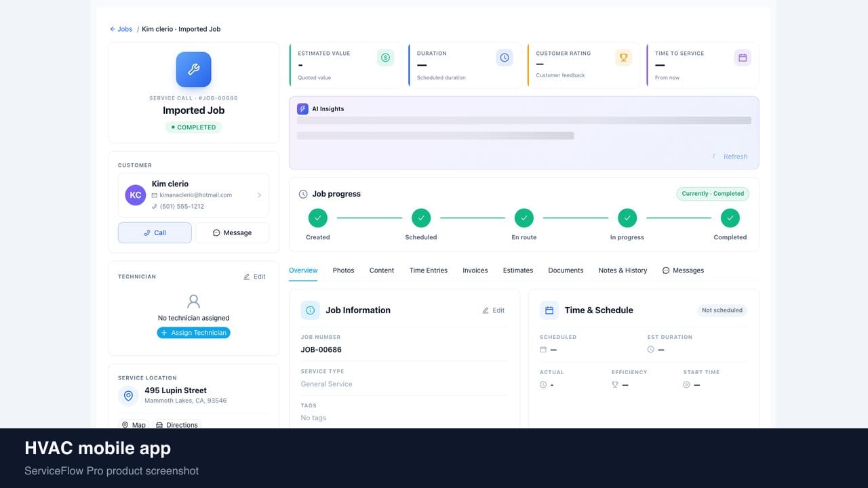
Task: Edit the Job Information section
Action: point(493,310)
